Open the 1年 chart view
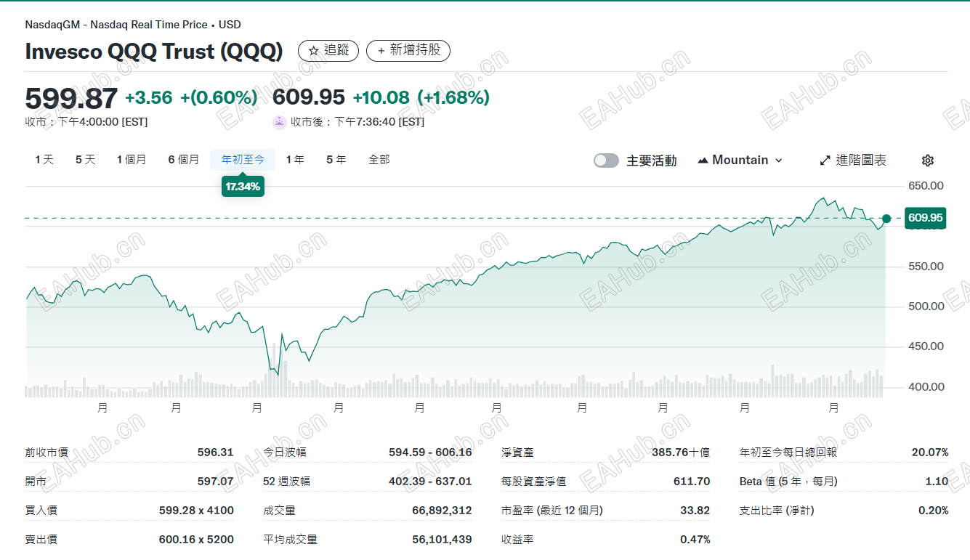 coord(296,159)
